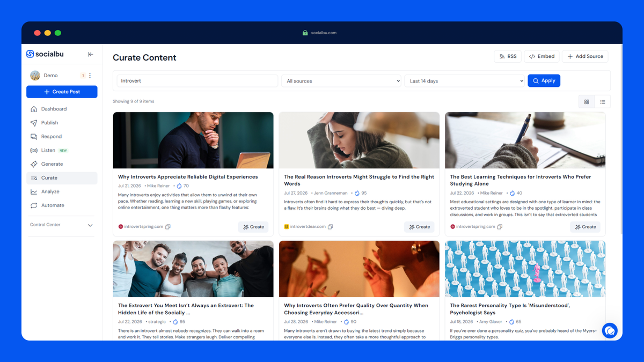Open 'The Rarest Personality Type' article title
The height and width of the screenshot is (362, 644).
coord(510,309)
